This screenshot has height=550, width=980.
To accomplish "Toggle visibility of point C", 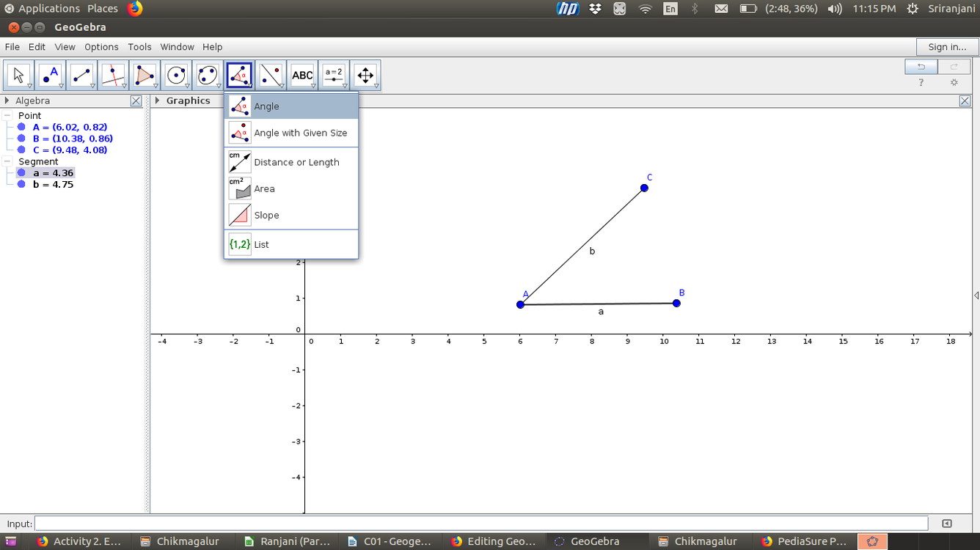I will click(x=21, y=150).
